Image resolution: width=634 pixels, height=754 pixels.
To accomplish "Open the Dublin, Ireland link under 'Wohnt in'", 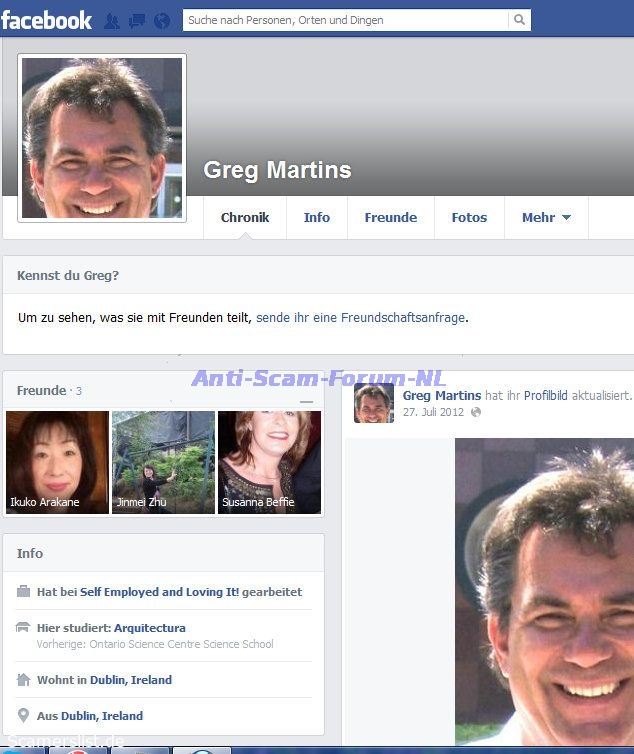I will pyautogui.click(x=131, y=680).
